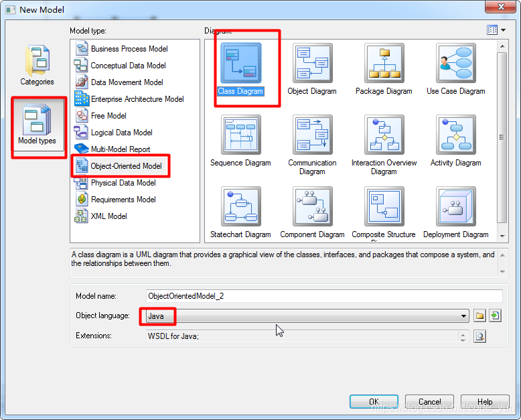Click the diagram list scrollbar thumb
The width and height of the screenshot is (521, 420).
tap(502, 137)
